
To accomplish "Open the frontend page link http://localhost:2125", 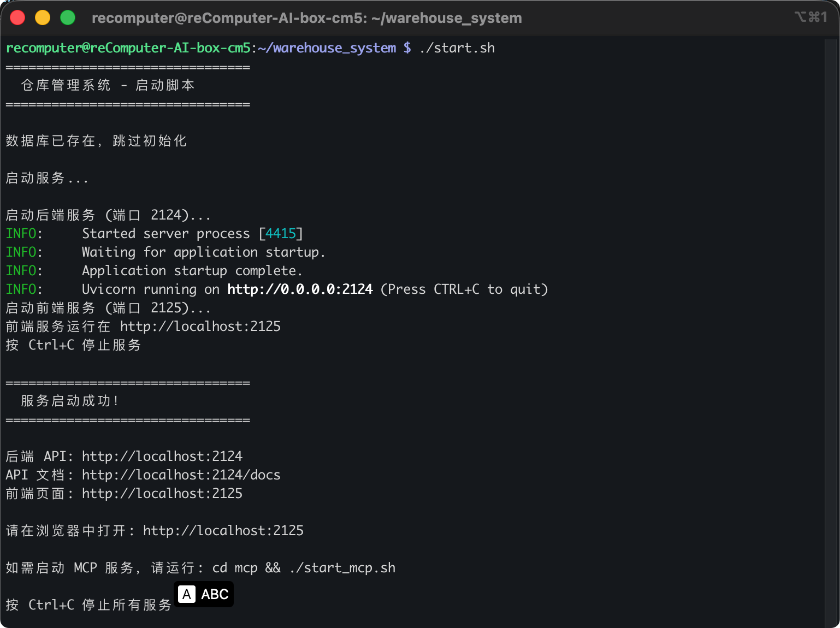I will pos(162,493).
